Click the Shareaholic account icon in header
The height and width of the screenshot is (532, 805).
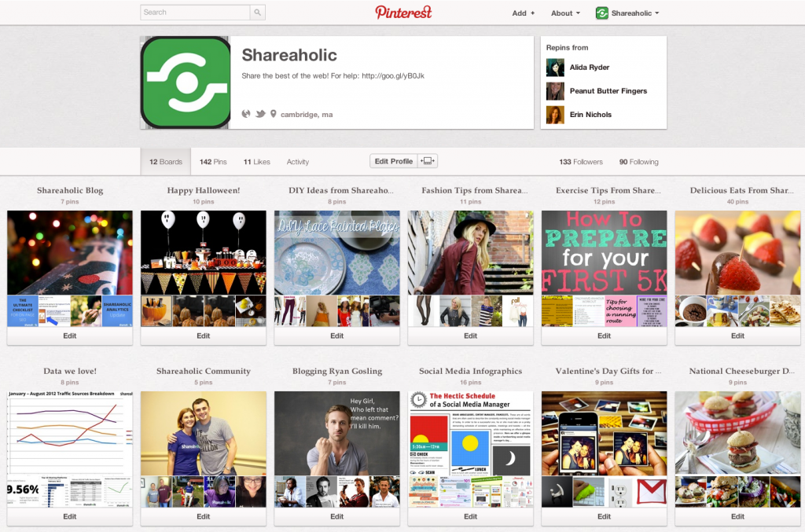coord(601,13)
